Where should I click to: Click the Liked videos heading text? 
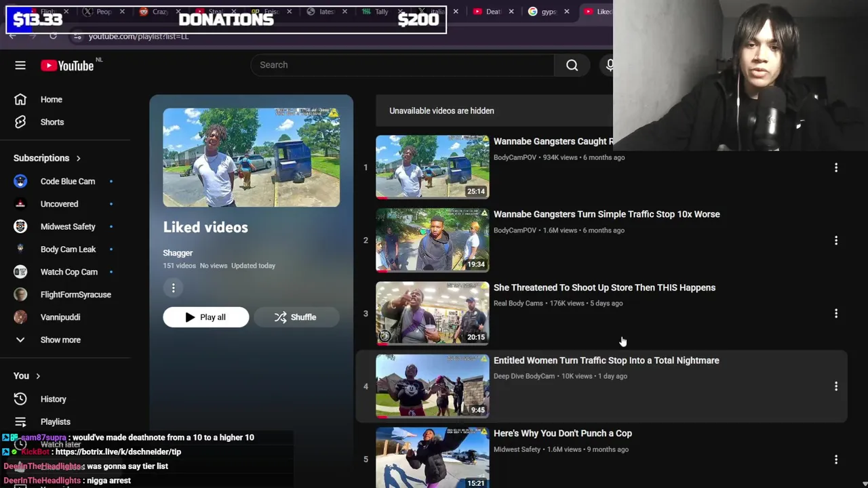point(205,228)
